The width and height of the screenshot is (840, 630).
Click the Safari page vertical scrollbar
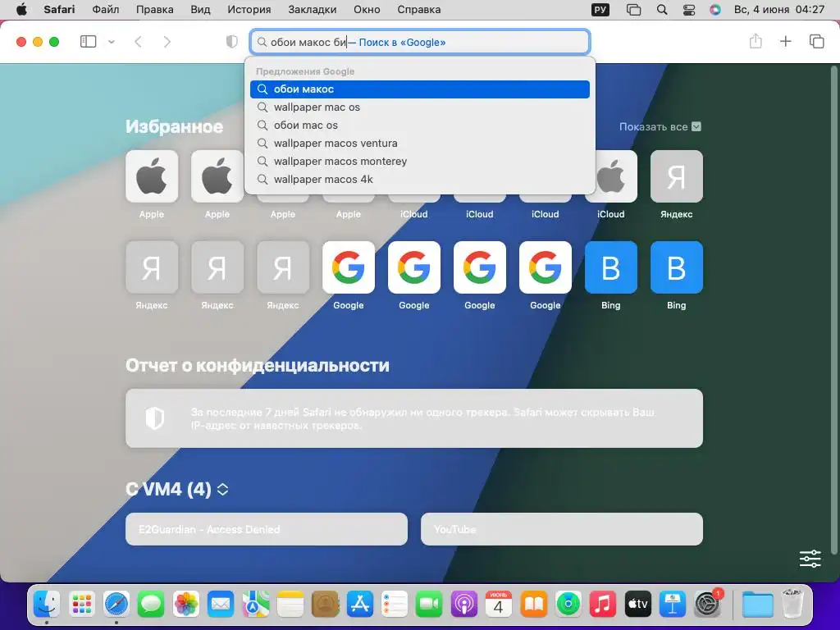pyautogui.click(x=833, y=311)
